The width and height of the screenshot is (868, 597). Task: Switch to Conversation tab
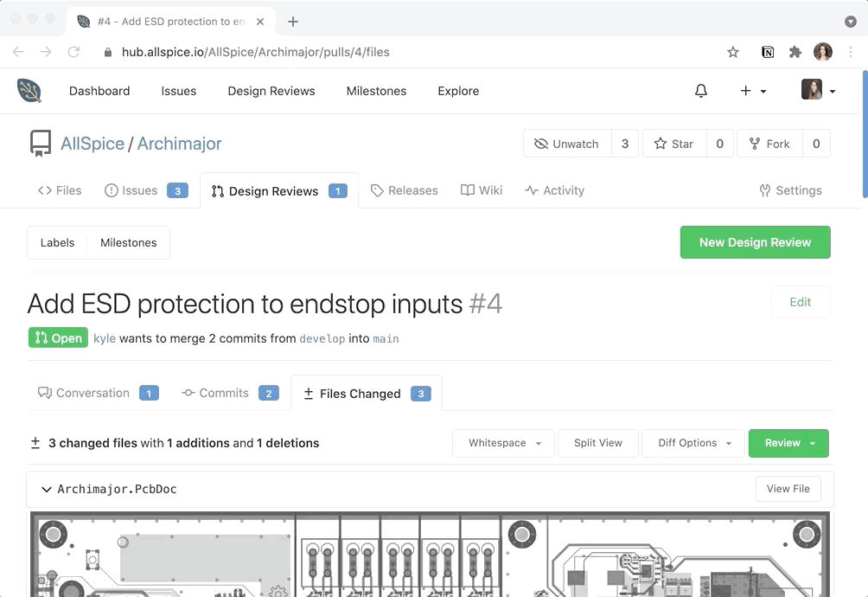[98, 393]
